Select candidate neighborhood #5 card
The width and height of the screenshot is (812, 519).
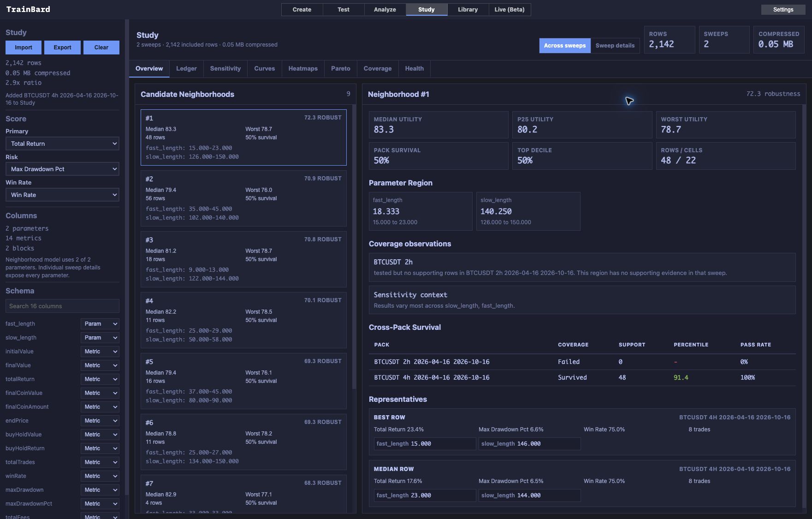(x=243, y=381)
